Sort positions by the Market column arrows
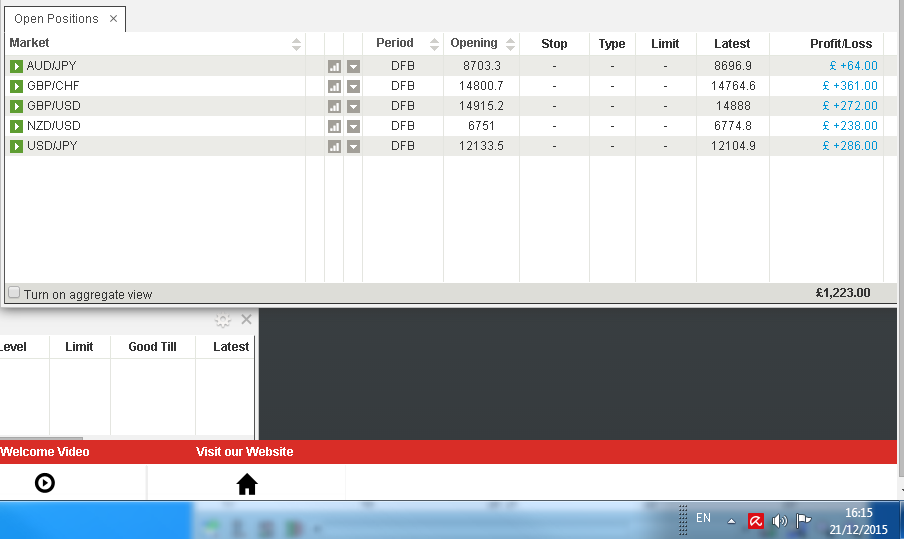 pyautogui.click(x=296, y=44)
